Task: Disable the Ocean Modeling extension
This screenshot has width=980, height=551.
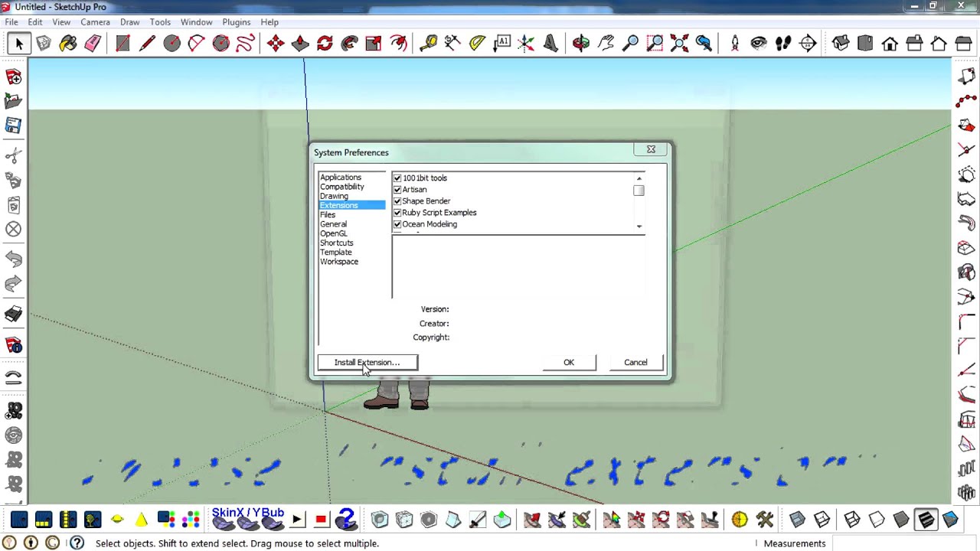Action: click(x=397, y=224)
